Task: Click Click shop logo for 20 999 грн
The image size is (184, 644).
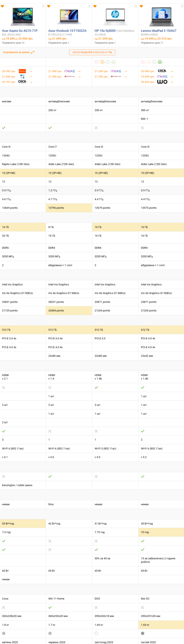Action: [162, 71]
